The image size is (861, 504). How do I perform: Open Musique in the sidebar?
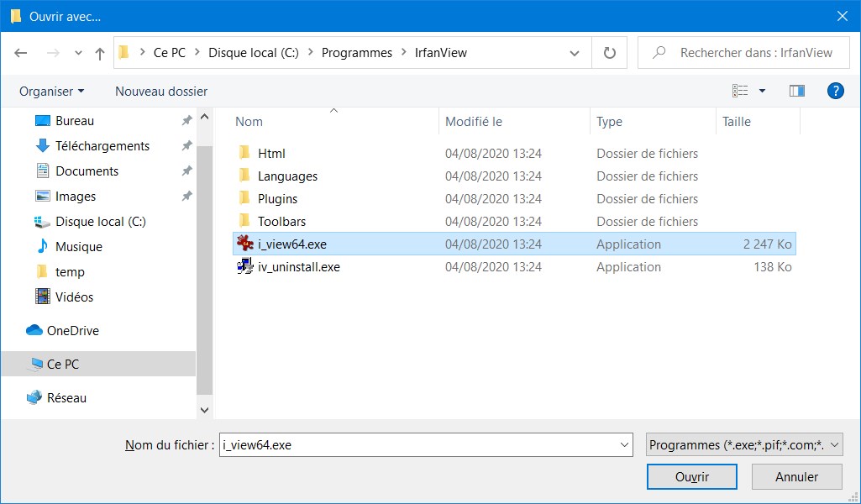point(78,247)
